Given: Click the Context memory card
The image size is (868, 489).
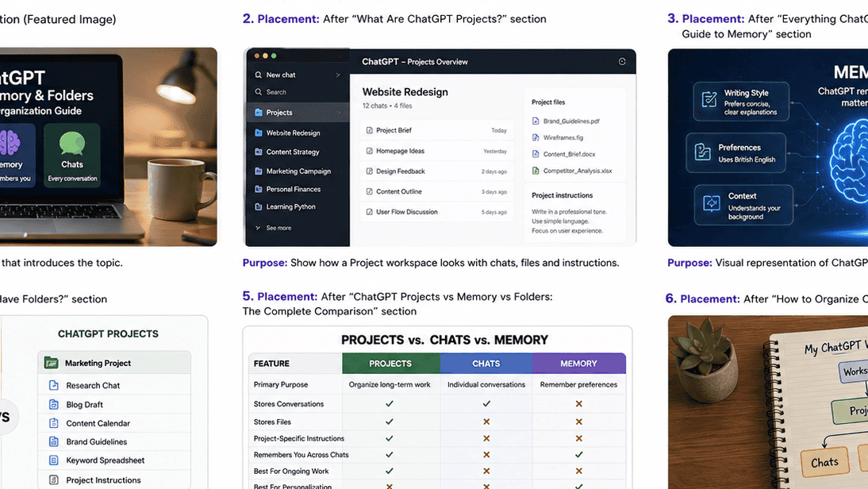Looking at the screenshot, I should pyautogui.click(x=743, y=205).
